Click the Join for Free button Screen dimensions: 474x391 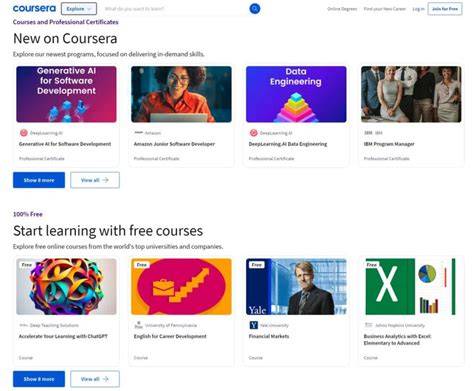click(445, 9)
